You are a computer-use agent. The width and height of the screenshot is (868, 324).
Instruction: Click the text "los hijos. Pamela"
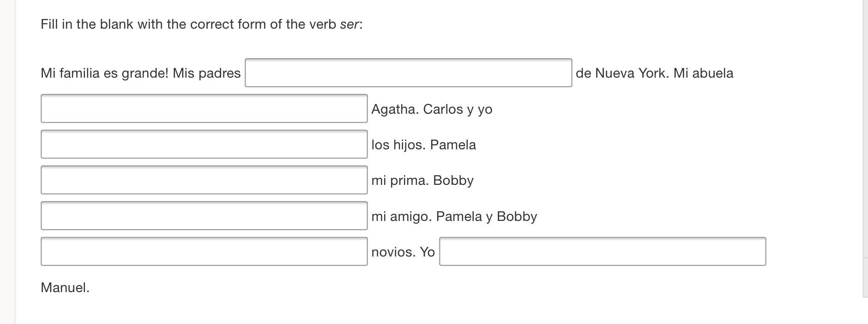pyautogui.click(x=423, y=145)
